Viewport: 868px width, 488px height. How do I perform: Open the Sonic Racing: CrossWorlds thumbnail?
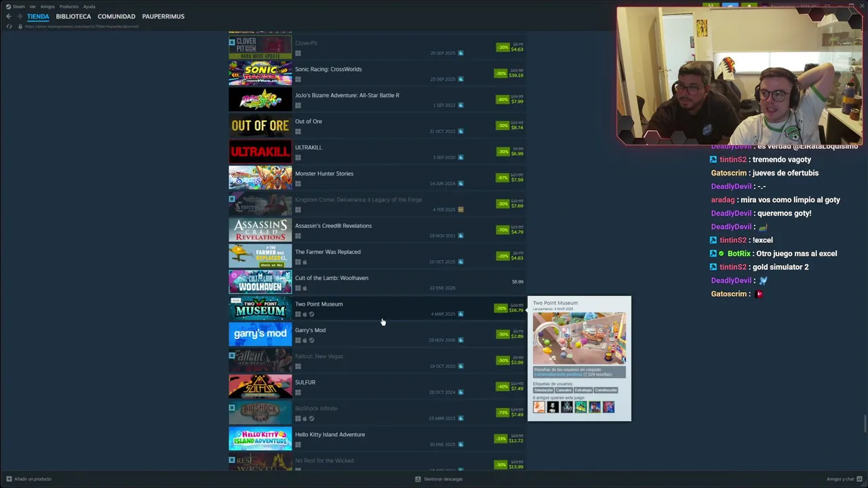260,73
